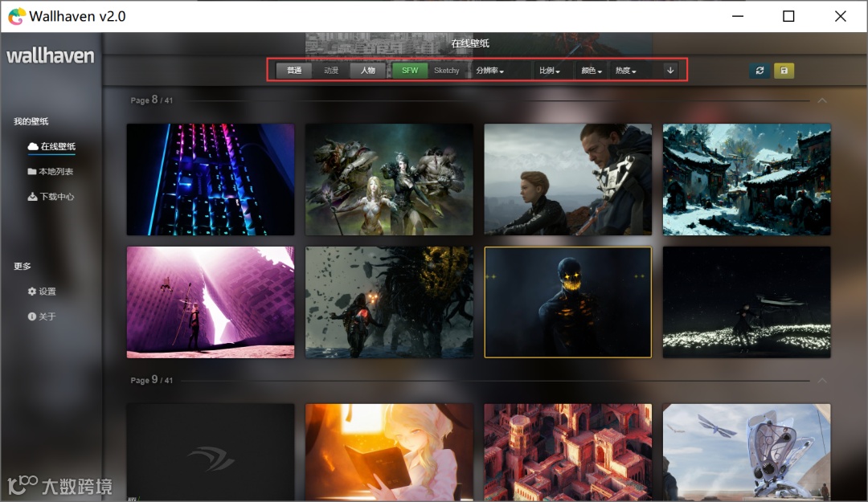Toggle the Sketchy purity filter

pos(447,71)
